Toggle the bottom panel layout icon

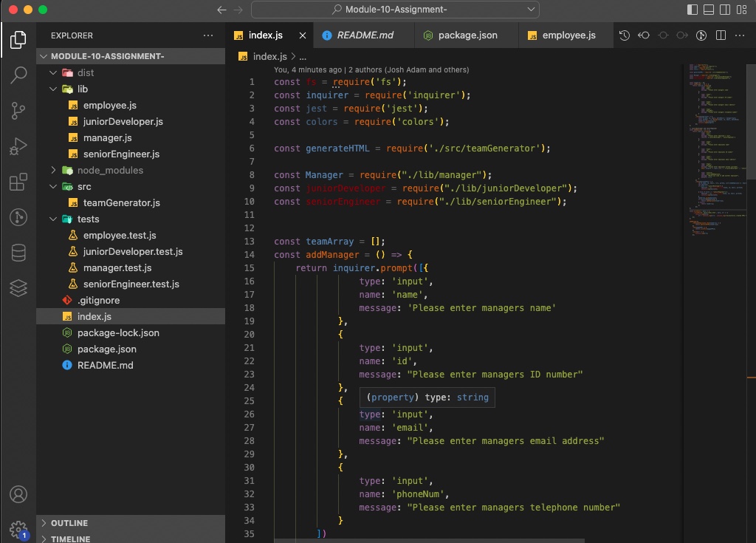point(709,10)
